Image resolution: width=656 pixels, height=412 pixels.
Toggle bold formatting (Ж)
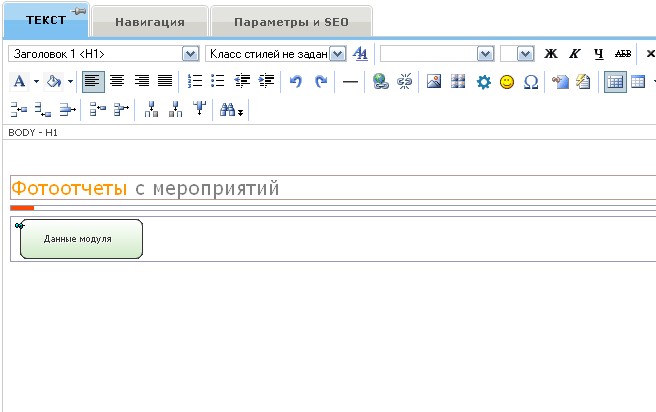point(550,54)
